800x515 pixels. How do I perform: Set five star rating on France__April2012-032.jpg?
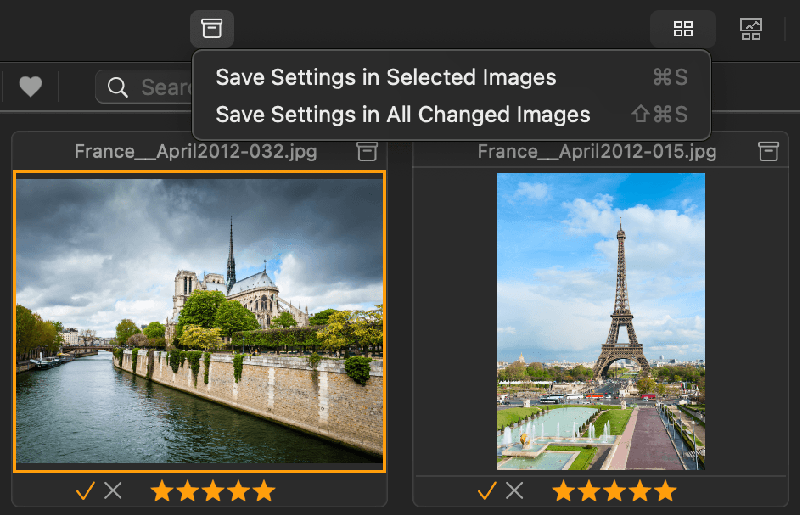tap(264, 491)
